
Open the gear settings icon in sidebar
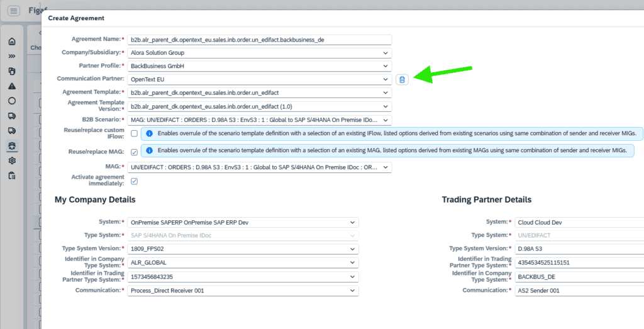click(x=12, y=160)
